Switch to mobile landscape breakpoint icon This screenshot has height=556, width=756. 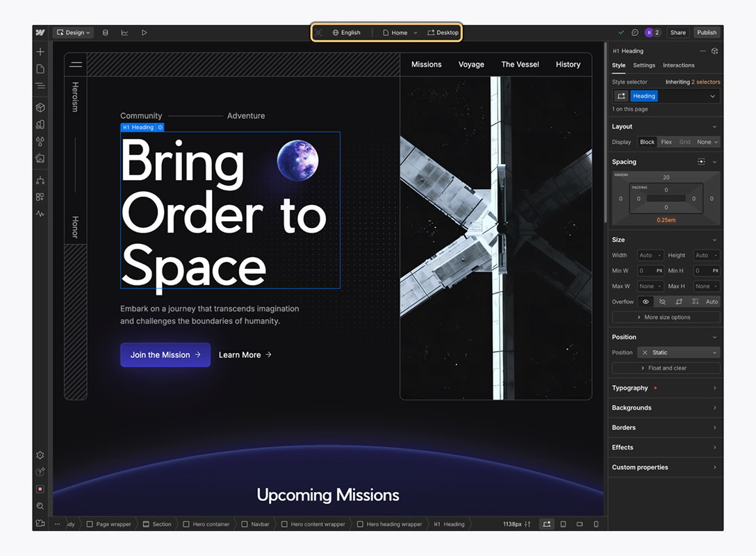coord(580,524)
